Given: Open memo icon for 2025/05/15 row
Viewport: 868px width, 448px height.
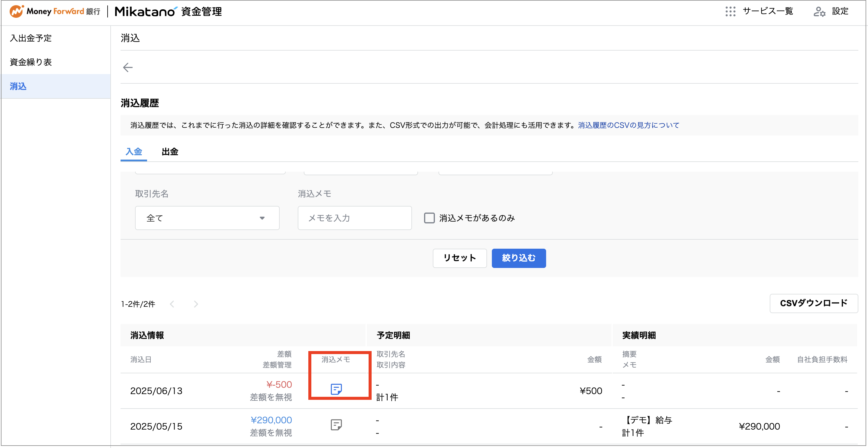Looking at the screenshot, I should pos(336,425).
